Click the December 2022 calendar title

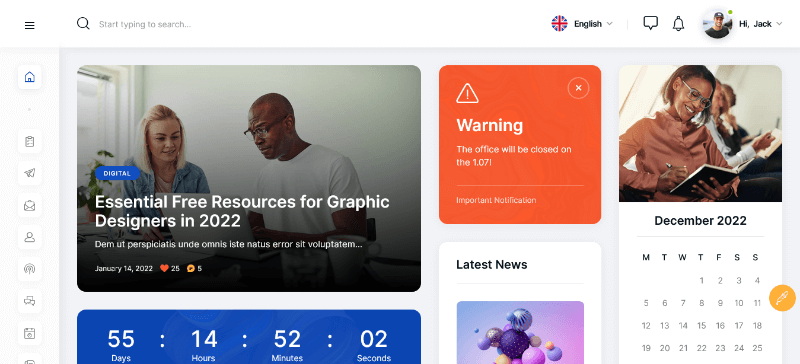[700, 221]
